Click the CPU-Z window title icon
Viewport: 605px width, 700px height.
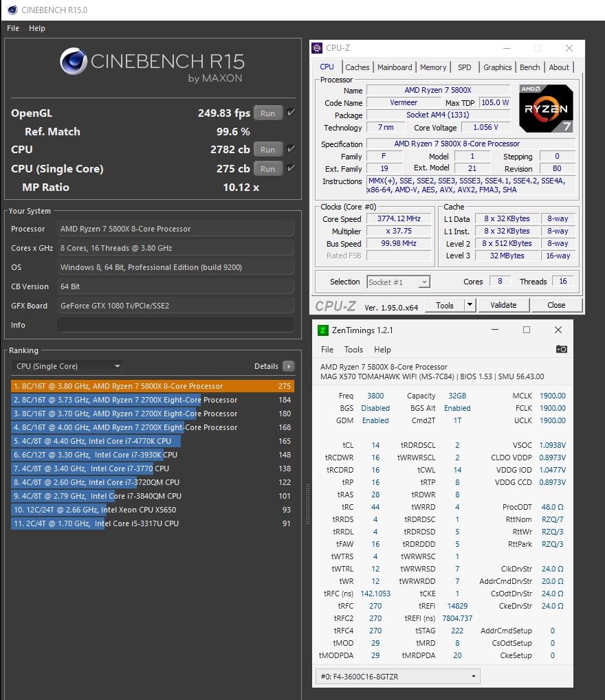(317, 48)
